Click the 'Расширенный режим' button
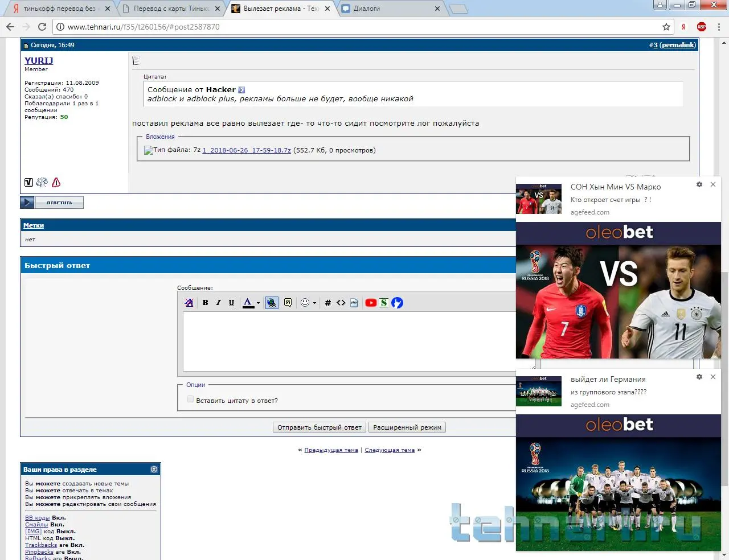 tap(407, 427)
